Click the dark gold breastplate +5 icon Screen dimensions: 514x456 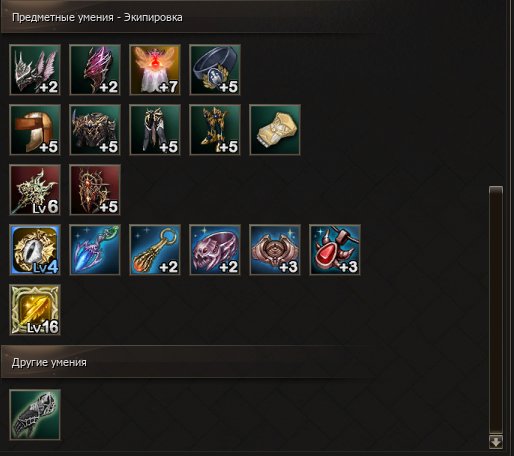coord(95,130)
